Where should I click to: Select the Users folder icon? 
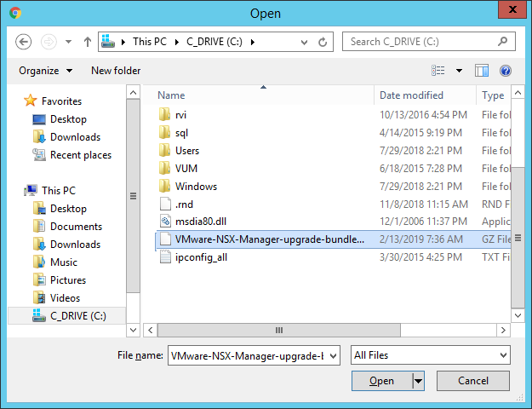[x=164, y=150]
